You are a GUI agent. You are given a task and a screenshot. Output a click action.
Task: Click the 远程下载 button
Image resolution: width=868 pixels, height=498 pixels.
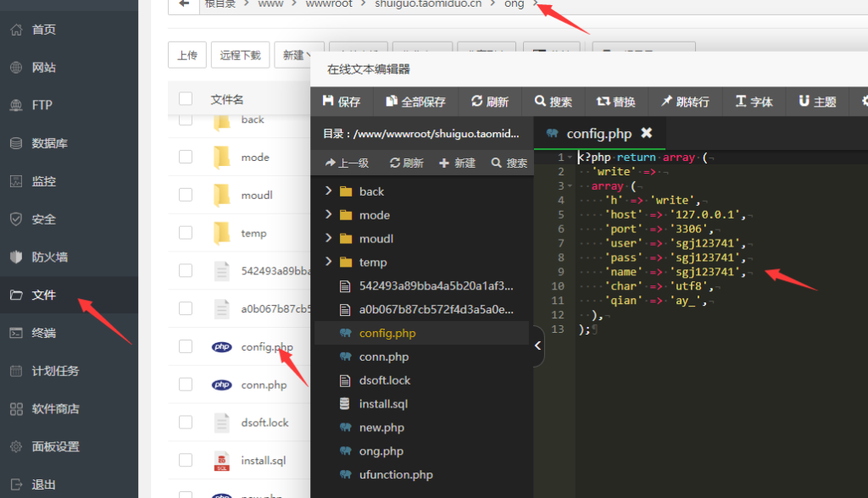[x=241, y=55]
